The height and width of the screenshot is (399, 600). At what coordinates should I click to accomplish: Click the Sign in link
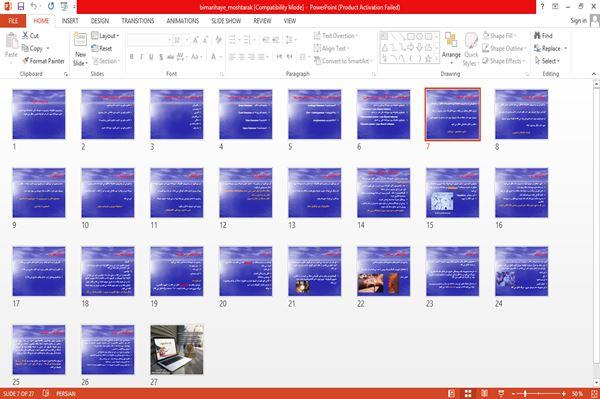click(x=578, y=21)
